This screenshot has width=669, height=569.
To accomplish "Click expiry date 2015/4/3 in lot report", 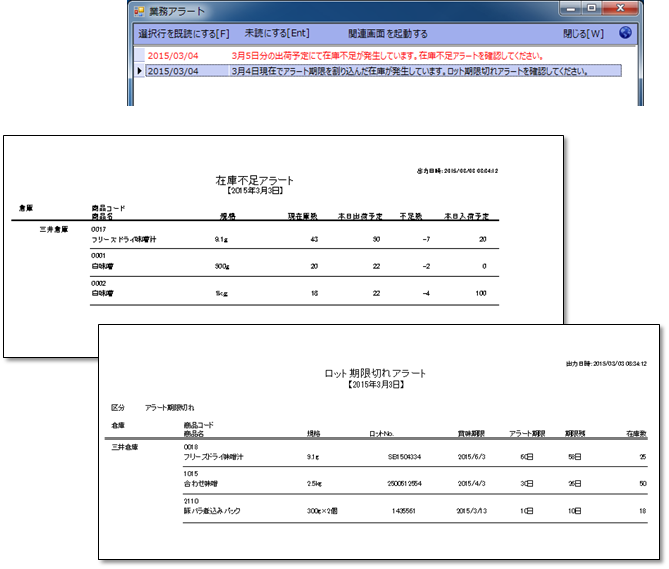I will click(471, 484).
